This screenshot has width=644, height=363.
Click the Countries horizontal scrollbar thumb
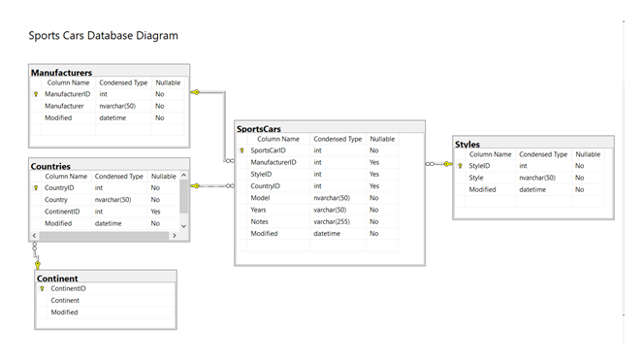pyautogui.click(x=104, y=236)
